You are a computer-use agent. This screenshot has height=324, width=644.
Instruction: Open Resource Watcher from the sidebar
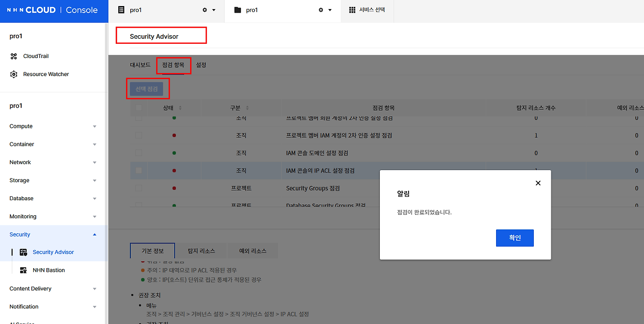tap(46, 74)
